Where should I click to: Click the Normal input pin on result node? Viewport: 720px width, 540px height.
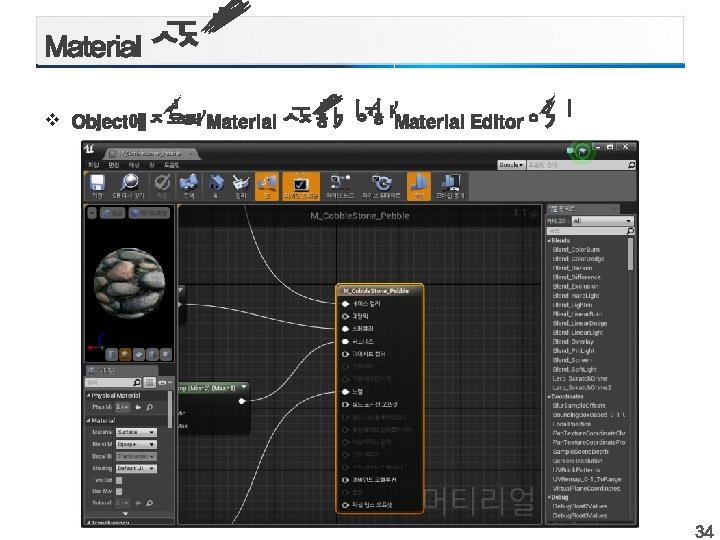pos(345,392)
